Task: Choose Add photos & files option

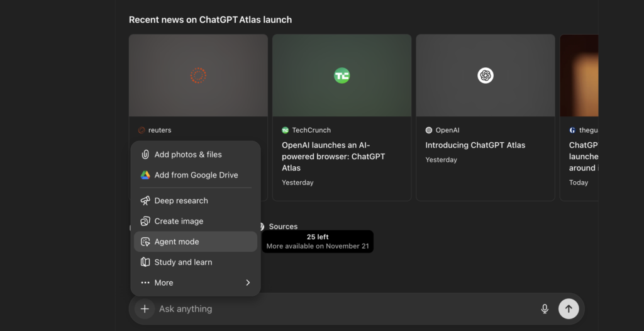Action: point(188,155)
